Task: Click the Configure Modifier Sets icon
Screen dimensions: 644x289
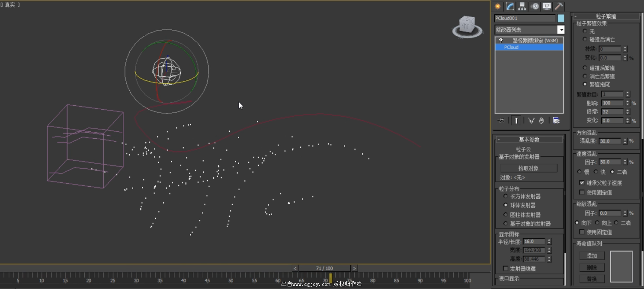Action: [x=556, y=121]
